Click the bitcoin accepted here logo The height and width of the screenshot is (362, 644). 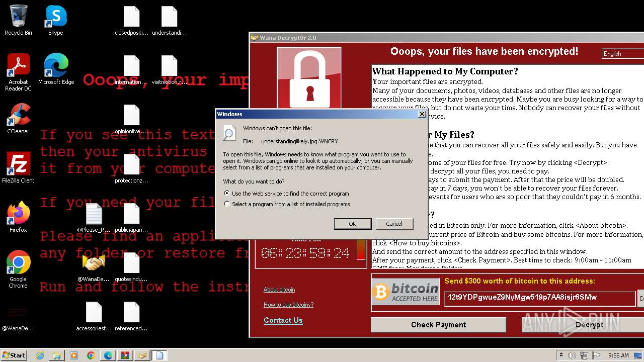tap(406, 292)
